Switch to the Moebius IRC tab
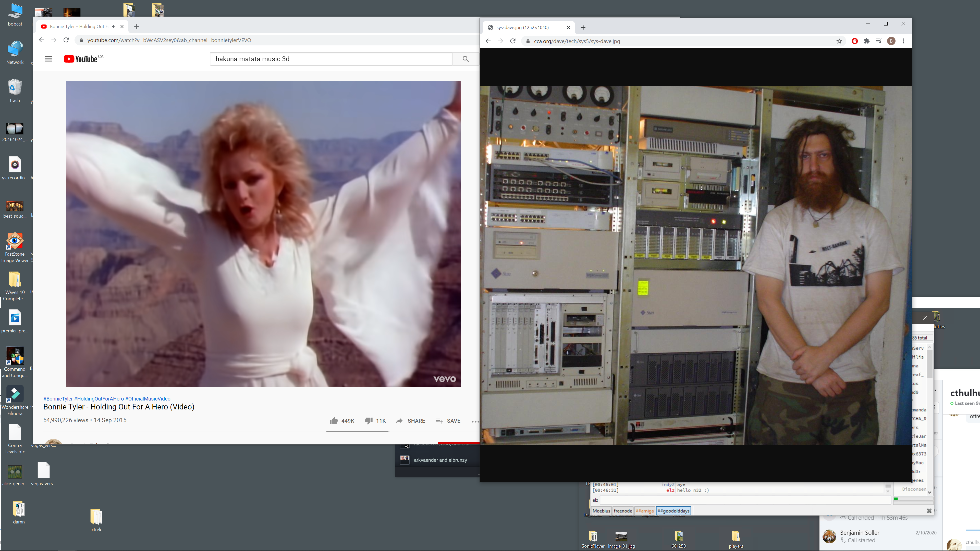The image size is (980, 551). pos(601,511)
